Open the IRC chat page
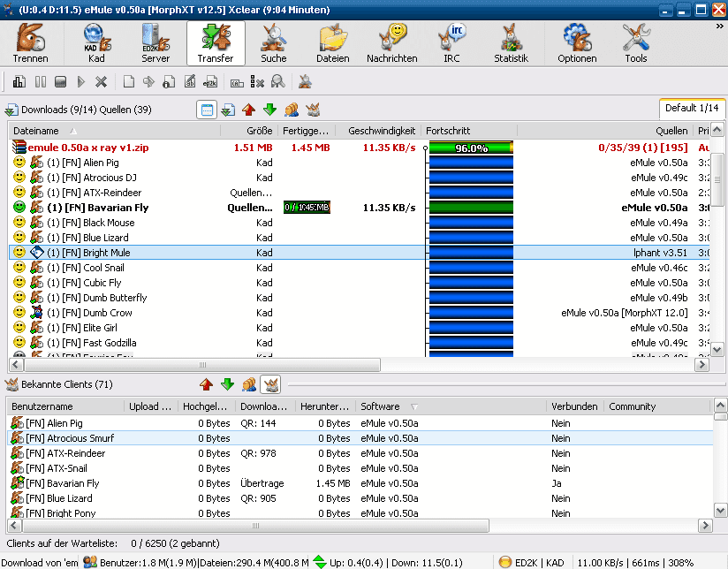The width and height of the screenshot is (728, 569). [x=451, y=43]
